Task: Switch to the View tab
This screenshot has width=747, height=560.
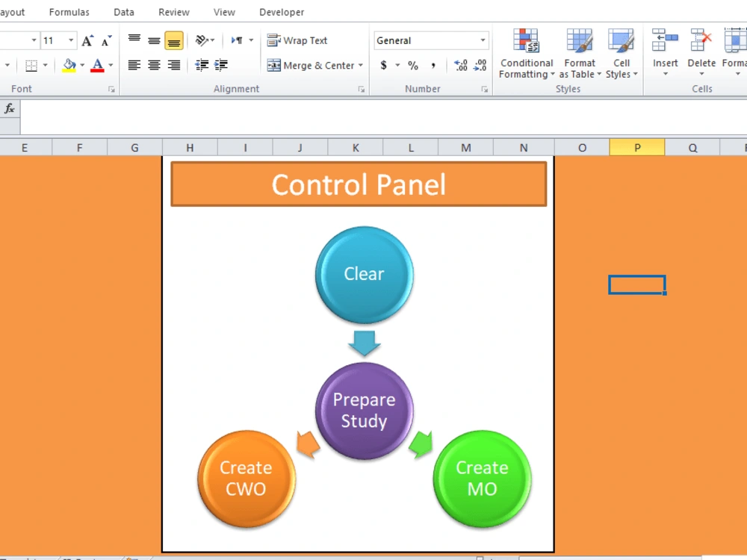Action: click(x=224, y=12)
